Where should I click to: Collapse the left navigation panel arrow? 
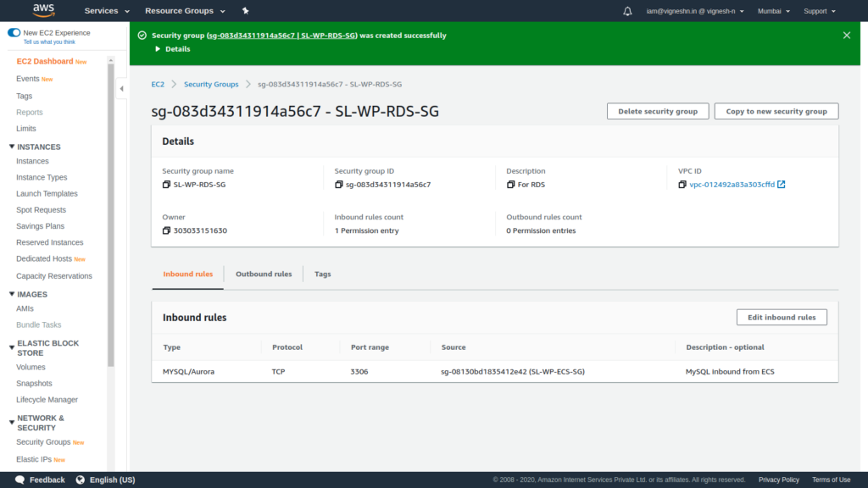[122, 88]
